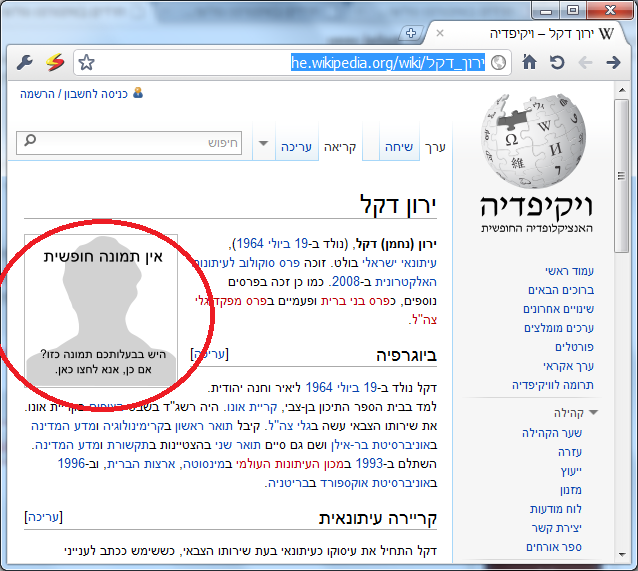This screenshot has width=638, height=571.
Task: Open ברוכים הבאים sidebar link
Action: point(561,290)
